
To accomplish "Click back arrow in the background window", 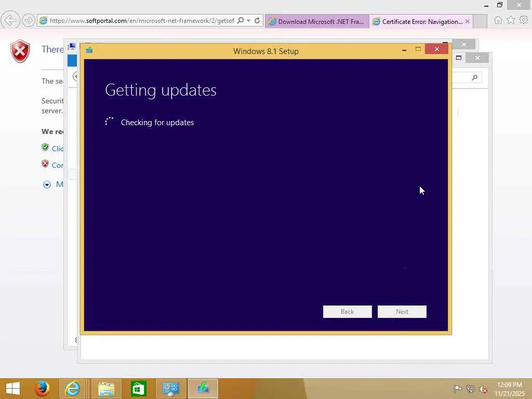I will coord(75,76).
